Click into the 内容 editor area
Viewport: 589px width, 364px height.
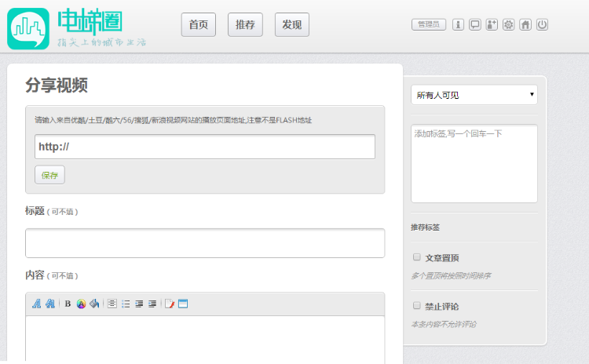tap(205, 339)
